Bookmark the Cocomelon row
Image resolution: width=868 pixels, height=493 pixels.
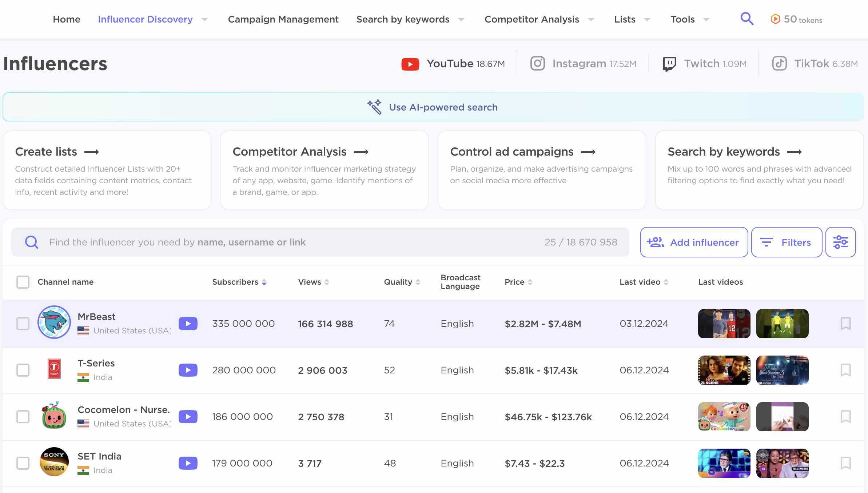(x=845, y=417)
